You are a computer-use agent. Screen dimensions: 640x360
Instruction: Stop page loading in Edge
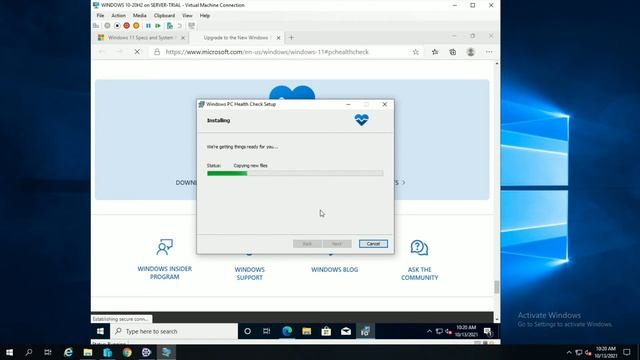pos(137,52)
